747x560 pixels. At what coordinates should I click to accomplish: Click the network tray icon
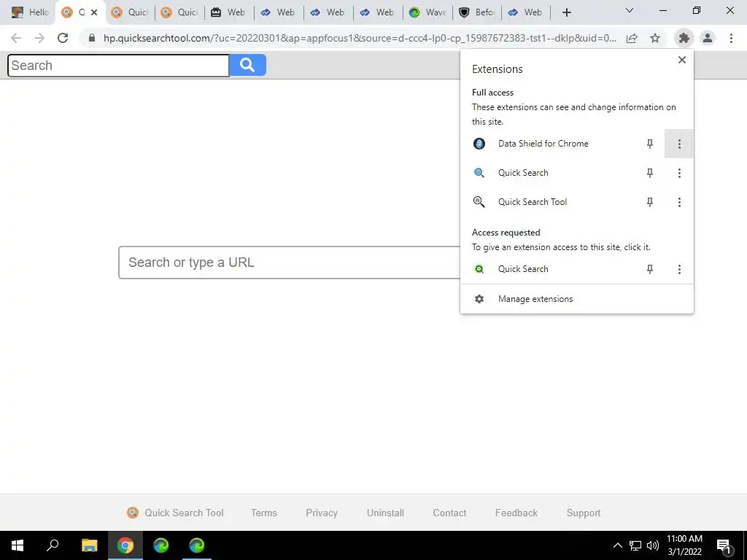click(635, 545)
